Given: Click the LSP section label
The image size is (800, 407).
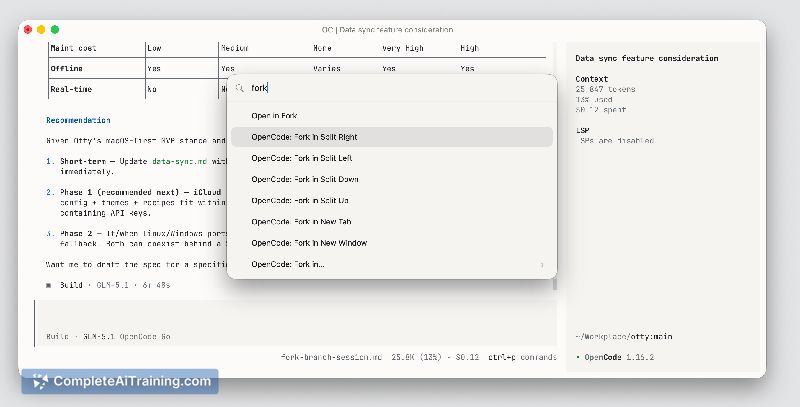Looking at the screenshot, I should coord(582,131).
